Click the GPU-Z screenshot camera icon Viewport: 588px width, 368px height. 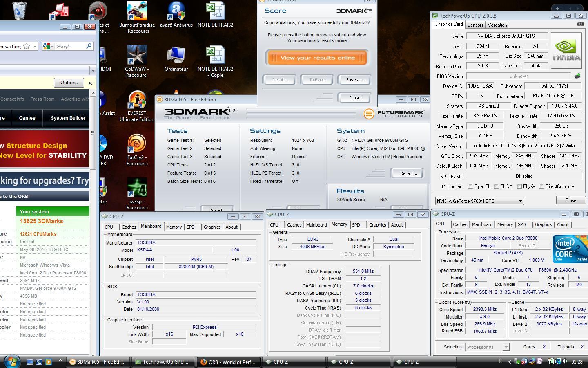tap(580, 25)
